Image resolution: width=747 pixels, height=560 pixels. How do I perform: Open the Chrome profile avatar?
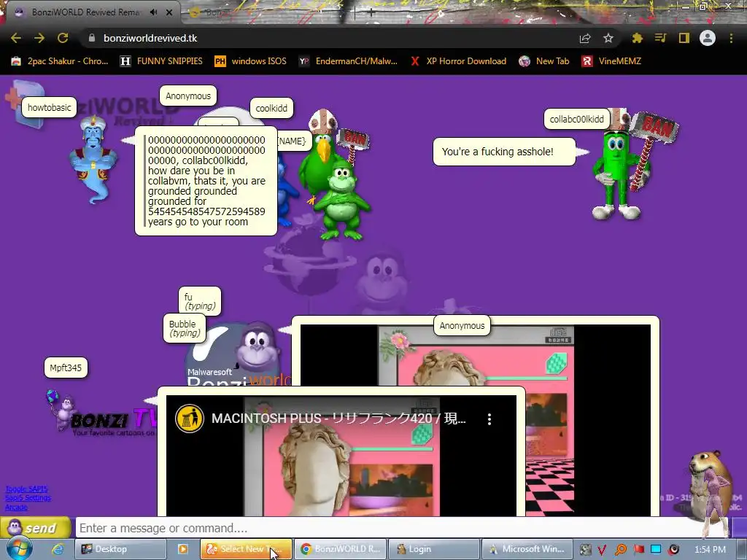click(x=708, y=38)
